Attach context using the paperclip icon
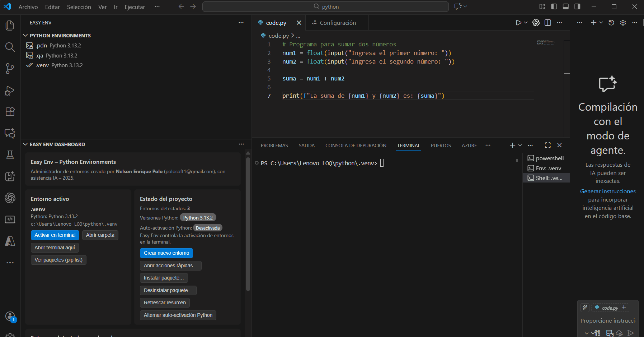This screenshot has width=644, height=337. click(585, 307)
